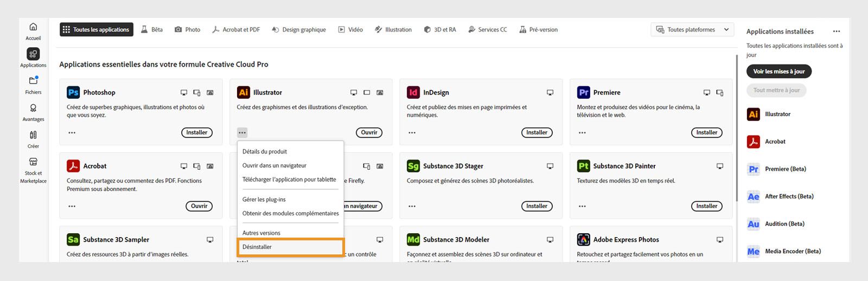Image resolution: width=868 pixels, height=281 pixels.
Task: Select the Applications sidebar icon
Action: (33, 54)
